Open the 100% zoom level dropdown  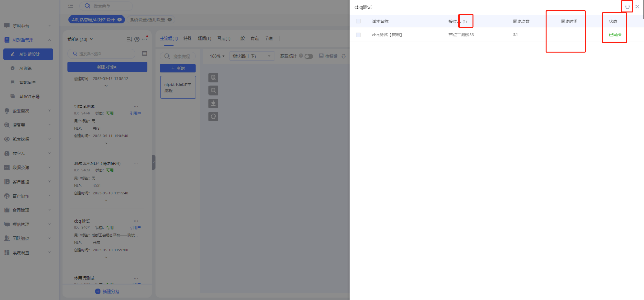tap(216, 56)
